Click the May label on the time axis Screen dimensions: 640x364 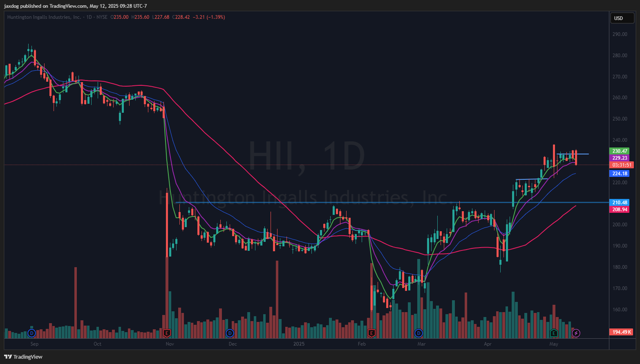[554, 344]
